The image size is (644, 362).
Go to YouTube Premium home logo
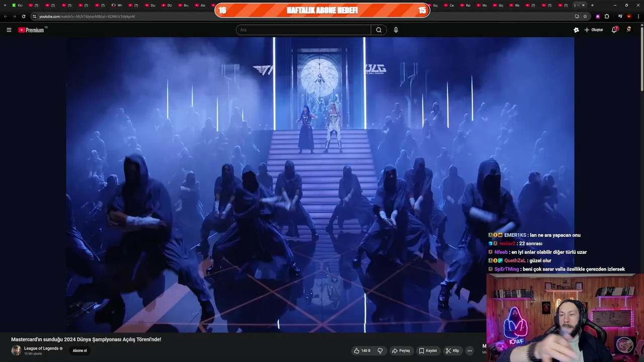click(x=32, y=30)
